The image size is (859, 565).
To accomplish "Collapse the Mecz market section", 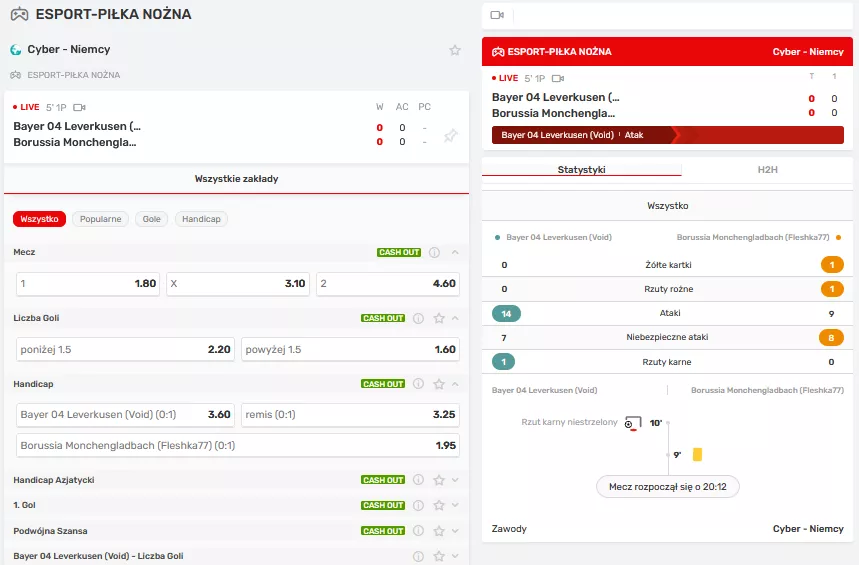I will tap(455, 252).
